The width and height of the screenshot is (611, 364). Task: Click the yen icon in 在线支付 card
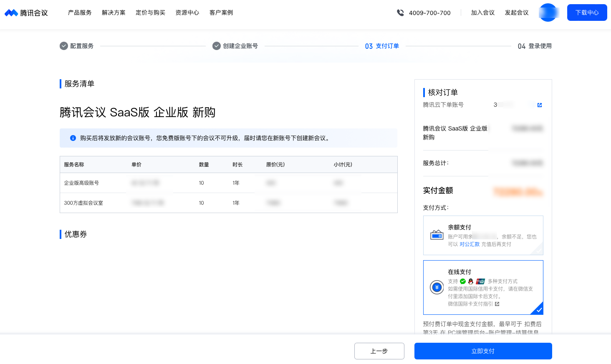point(437,287)
